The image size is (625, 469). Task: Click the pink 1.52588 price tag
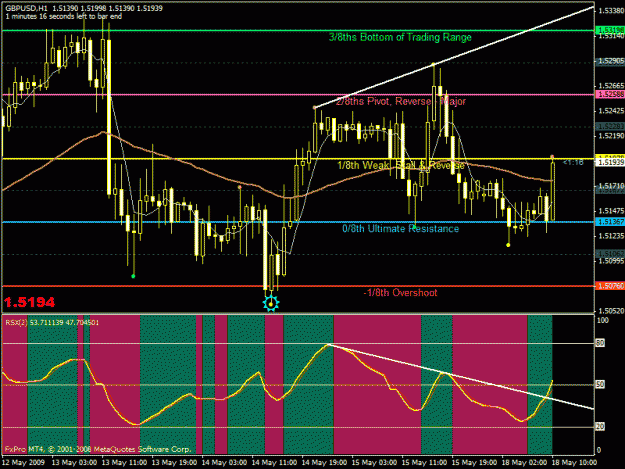coord(610,94)
